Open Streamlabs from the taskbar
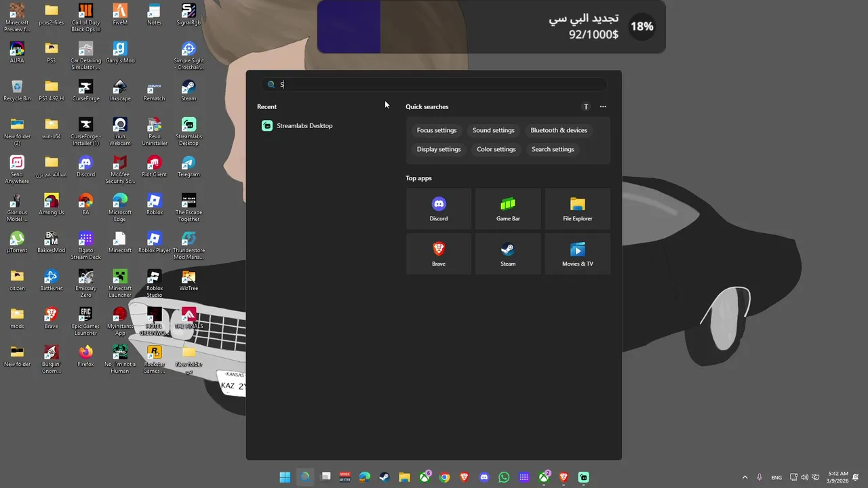This screenshot has width=868, height=488. pos(584,477)
